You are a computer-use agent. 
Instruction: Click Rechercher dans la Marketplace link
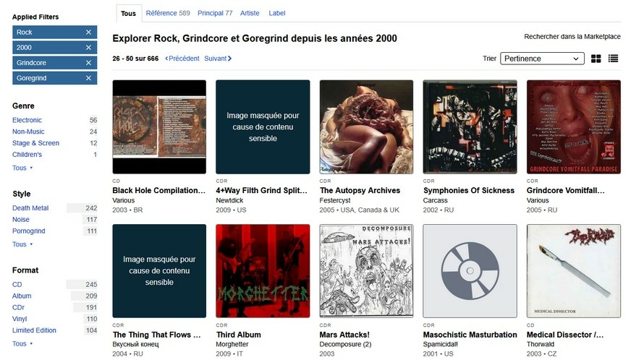tap(572, 37)
